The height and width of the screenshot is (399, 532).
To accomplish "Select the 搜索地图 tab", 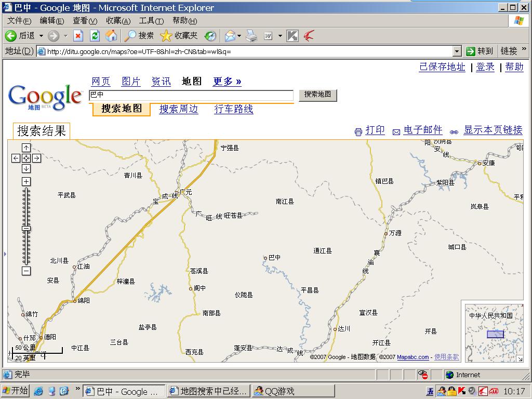I will point(122,109).
